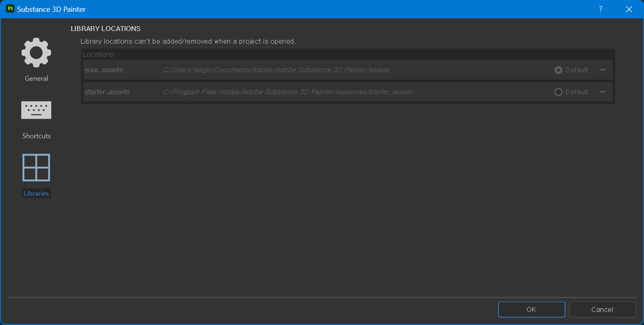Switch to the General tab label
Viewport: 644px width, 325px height.
[36, 78]
